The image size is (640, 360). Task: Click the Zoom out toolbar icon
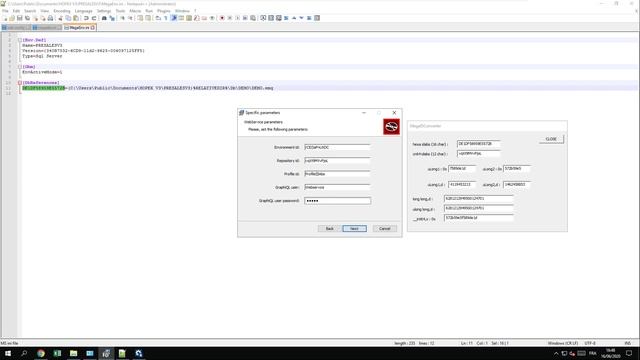tap(130, 18)
